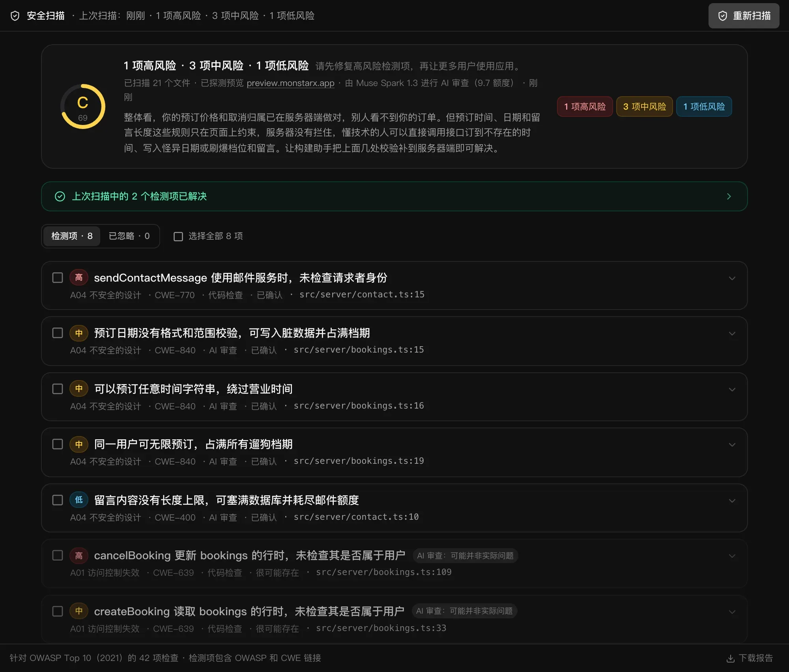The width and height of the screenshot is (789, 672).
Task: Filter by the 1 项高风险 red badge
Action: point(585,106)
